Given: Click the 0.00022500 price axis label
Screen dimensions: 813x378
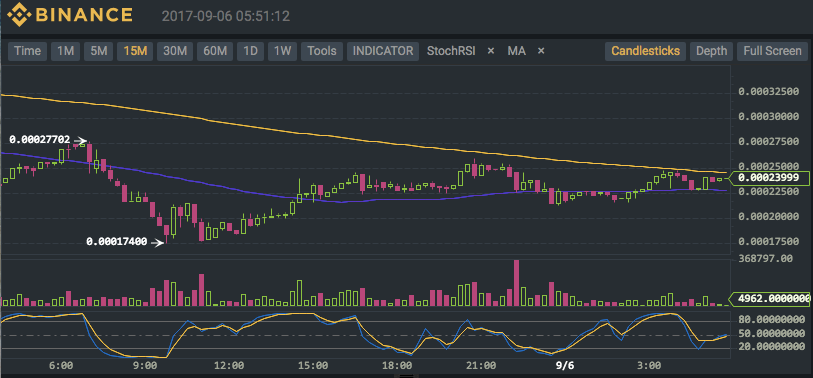Looking at the screenshot, I should [x=768, y=192].
